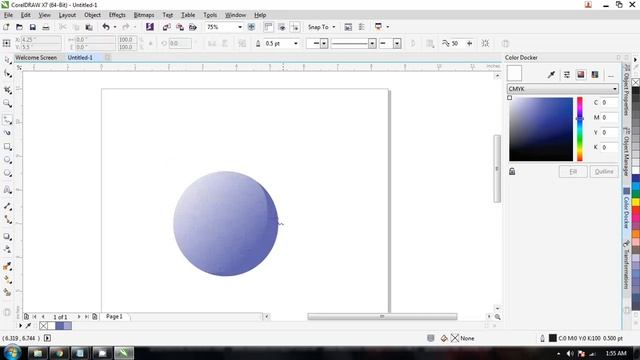Select the Smart Fill tool
This screenshot has width=640, height=360.
7,292
